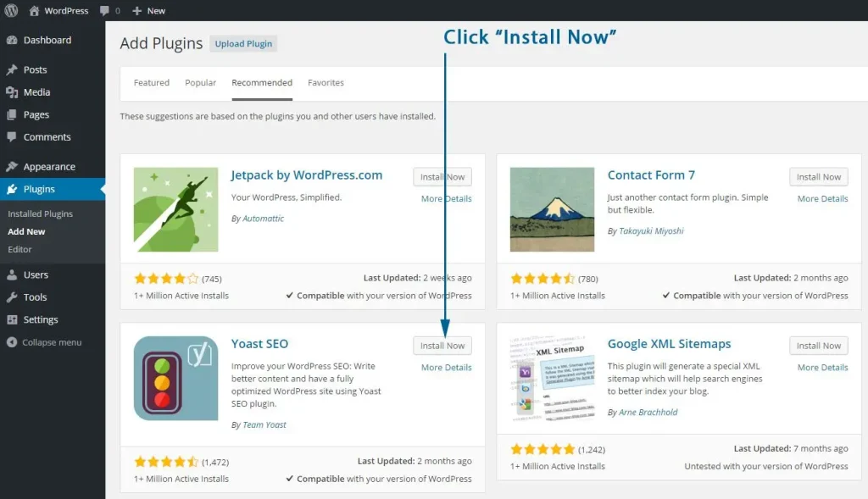Install Now for Jetpack plugin
The height and width of the screenshot is (499, 868).
coord(442,177)
